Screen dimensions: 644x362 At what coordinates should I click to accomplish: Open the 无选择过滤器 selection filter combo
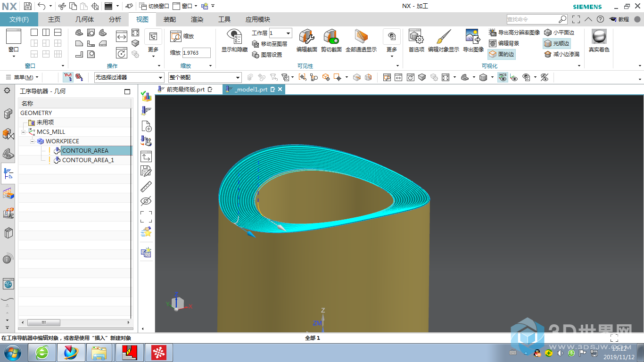tap(129, 77)
